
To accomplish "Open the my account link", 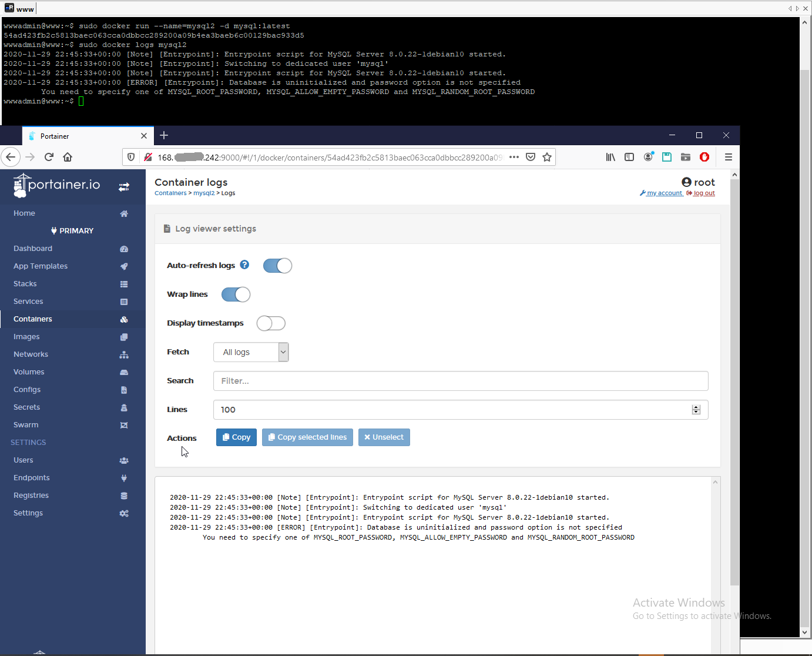I will coord(662,193).
